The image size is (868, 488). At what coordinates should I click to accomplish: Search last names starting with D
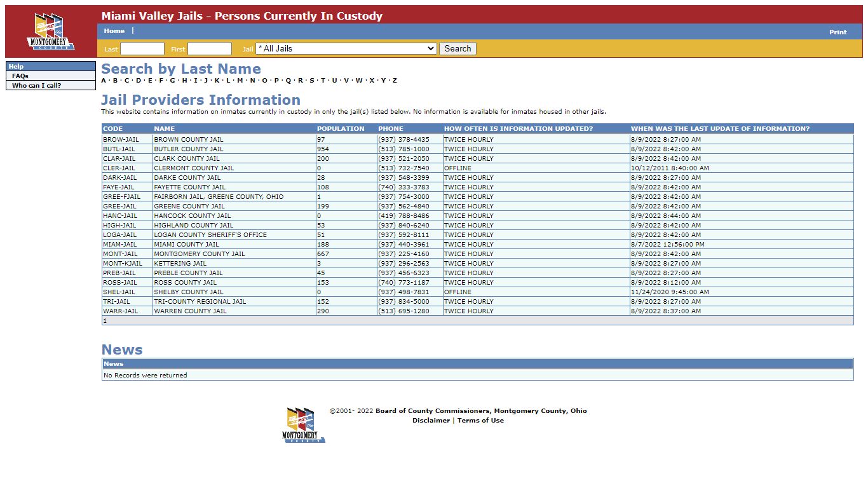tap(139, 81)
